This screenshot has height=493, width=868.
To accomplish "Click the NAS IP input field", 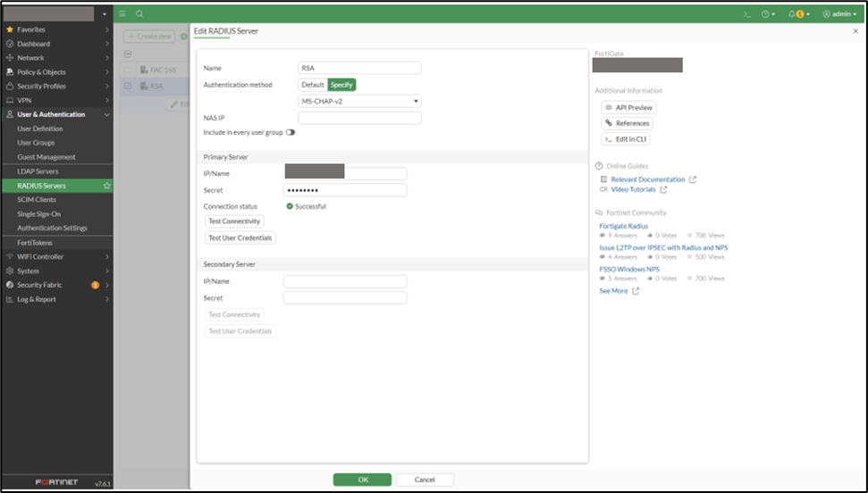I will click(359, 118).
